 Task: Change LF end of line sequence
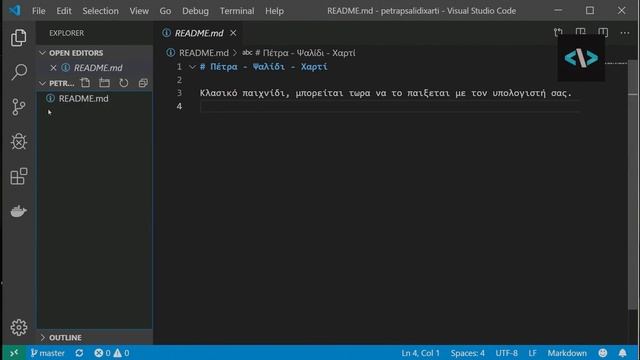coord(532,353)
